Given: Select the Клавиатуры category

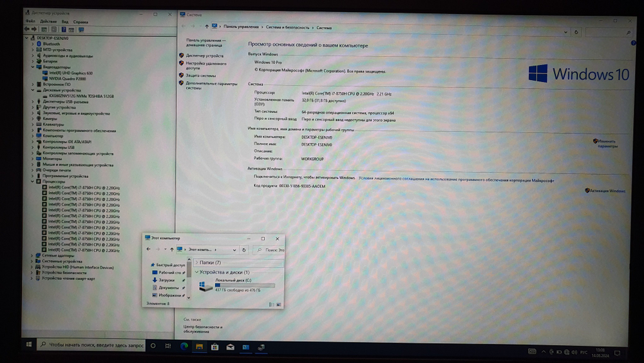Looking at the screenshot, I should pyautogui.click(x=53, y=124).
